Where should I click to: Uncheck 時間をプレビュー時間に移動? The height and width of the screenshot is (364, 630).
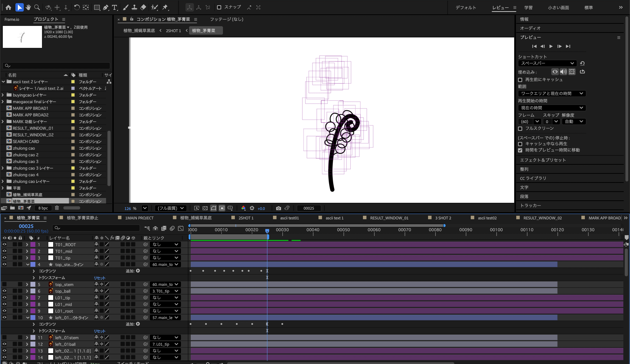(x=520, y=150)
